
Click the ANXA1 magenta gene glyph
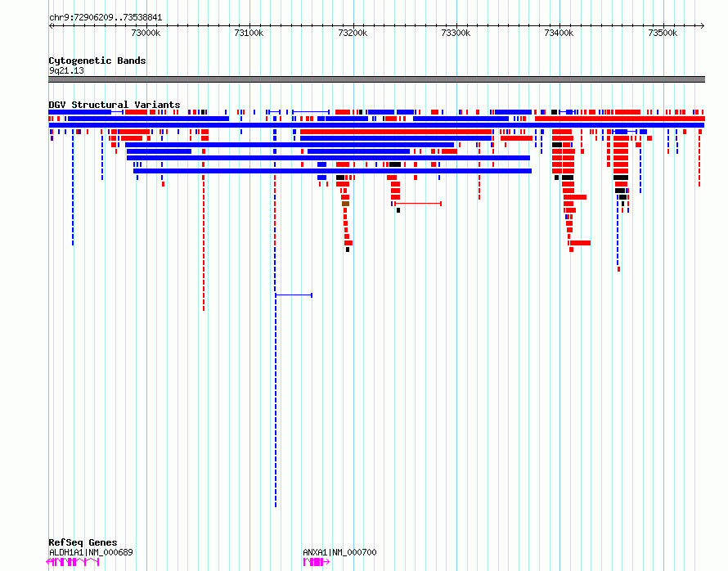point(317,562)
